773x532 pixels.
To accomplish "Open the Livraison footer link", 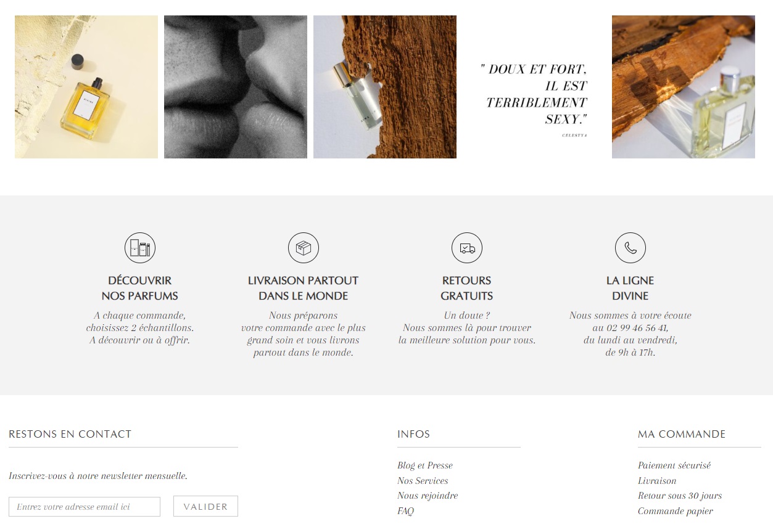I will [657, 481].
